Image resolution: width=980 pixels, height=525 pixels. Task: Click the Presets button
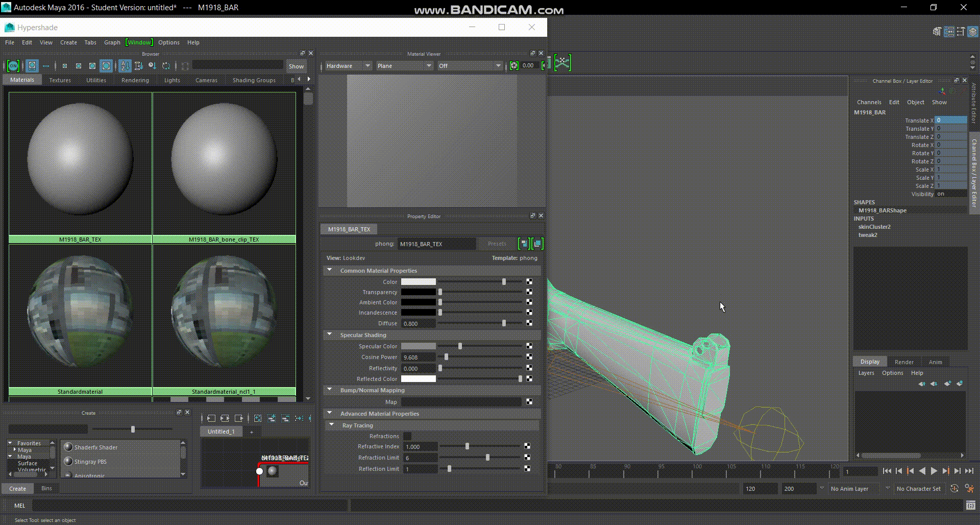click(497, 244)
